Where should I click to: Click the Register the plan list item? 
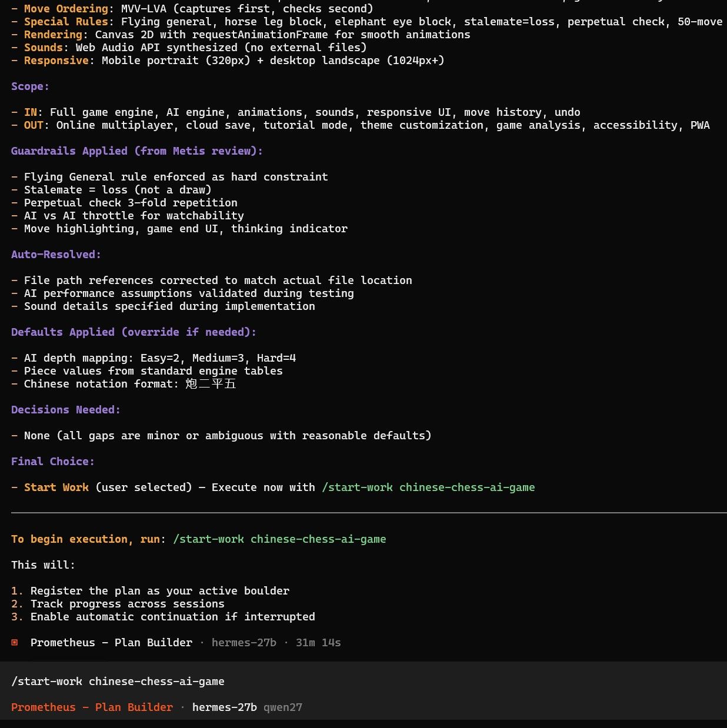[160, 591]
